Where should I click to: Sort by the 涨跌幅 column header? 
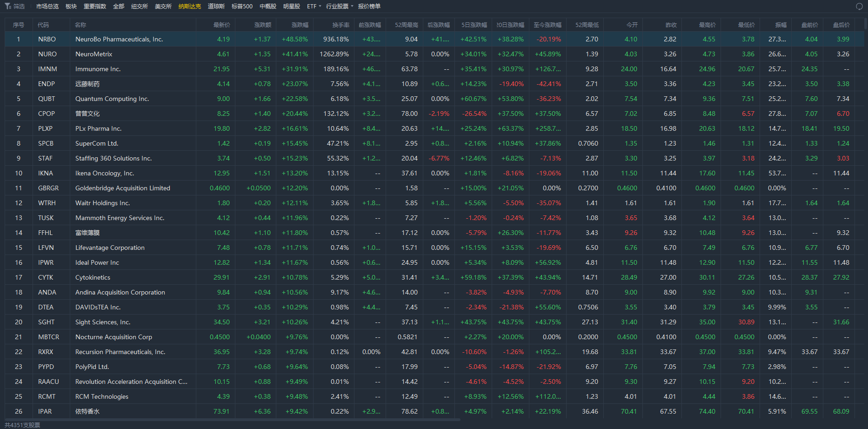coord(300,25)
